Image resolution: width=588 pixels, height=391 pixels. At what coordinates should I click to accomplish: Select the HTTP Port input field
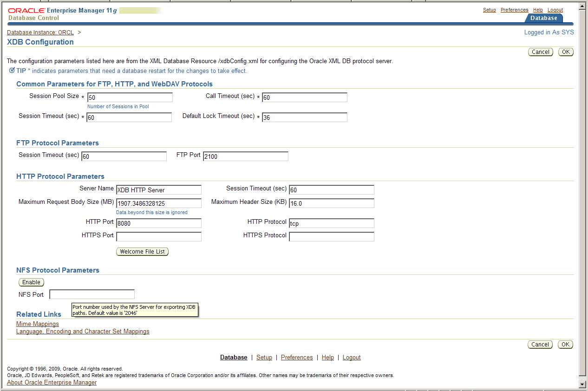158,223
